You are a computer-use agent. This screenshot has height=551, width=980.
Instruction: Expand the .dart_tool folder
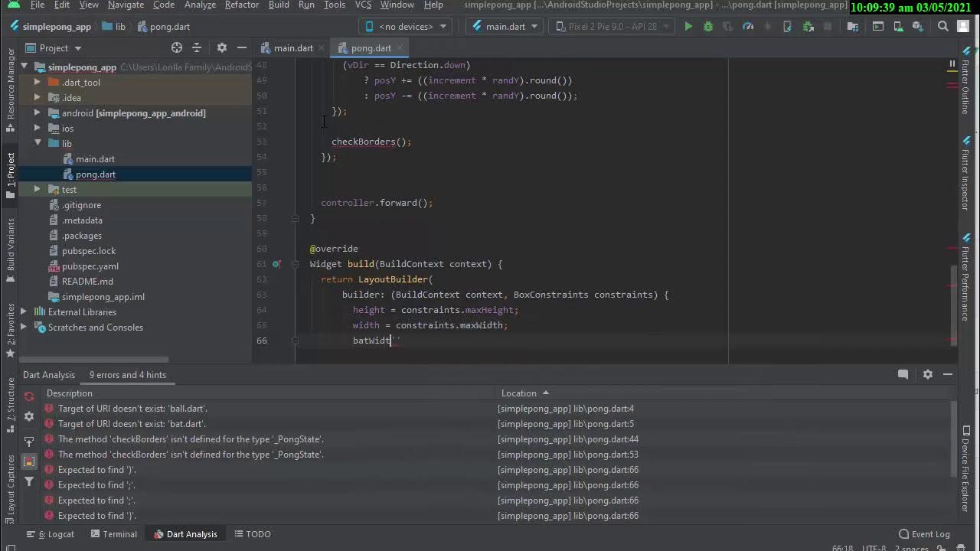(37, 83)
